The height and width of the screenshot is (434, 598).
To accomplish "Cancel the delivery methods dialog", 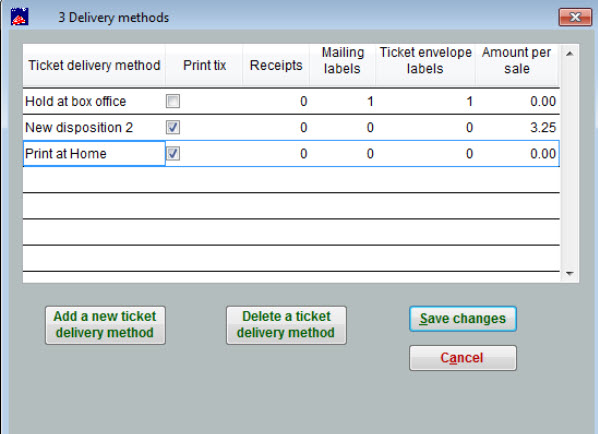I will [463, 358].
